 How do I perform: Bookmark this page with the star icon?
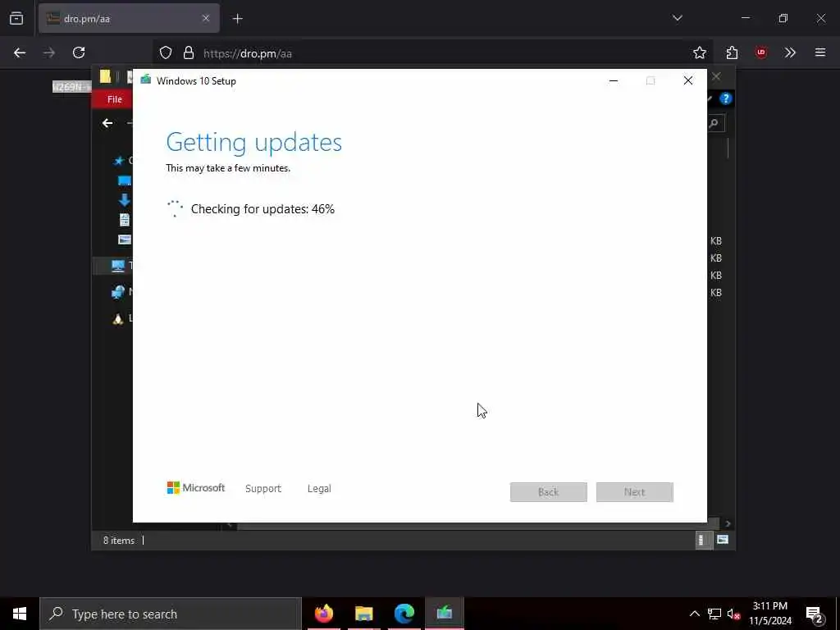(699, 52)
